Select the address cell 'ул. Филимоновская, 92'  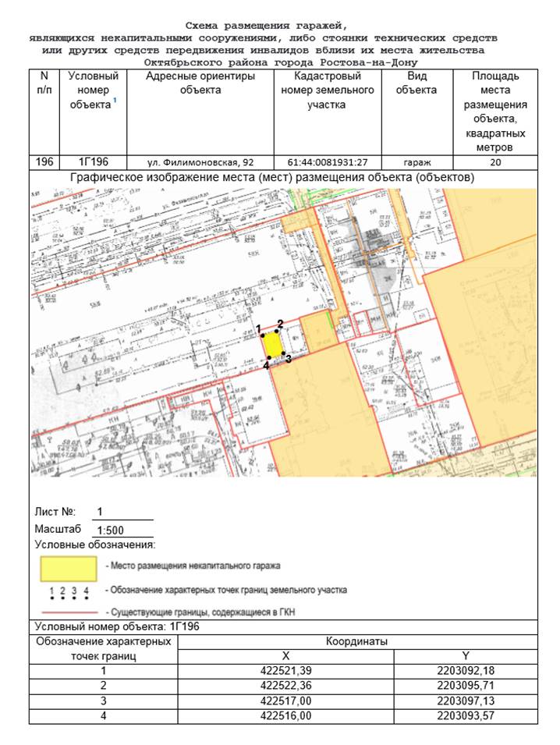pos(200,162)
